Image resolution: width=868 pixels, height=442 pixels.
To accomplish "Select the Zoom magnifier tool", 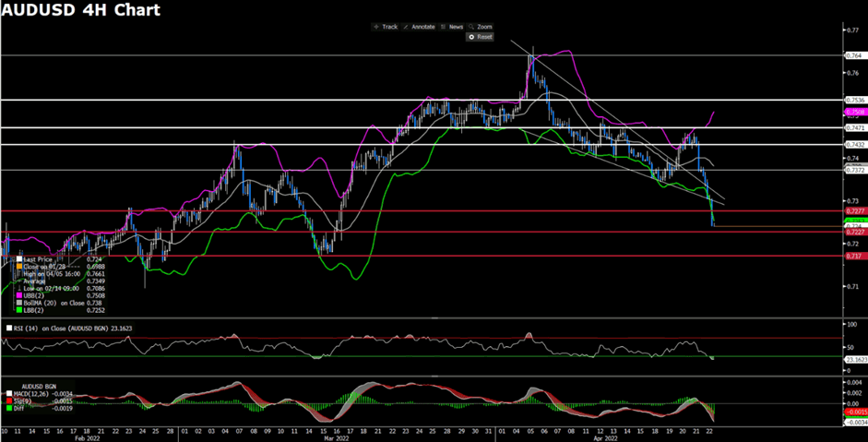I will [x=480, y=27].
